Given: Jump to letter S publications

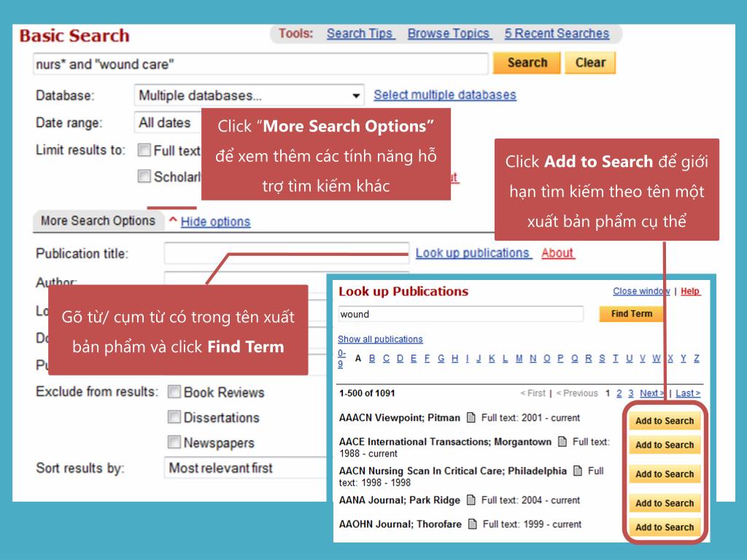Looking at the screenshot, I should click(x=602, y=359).
